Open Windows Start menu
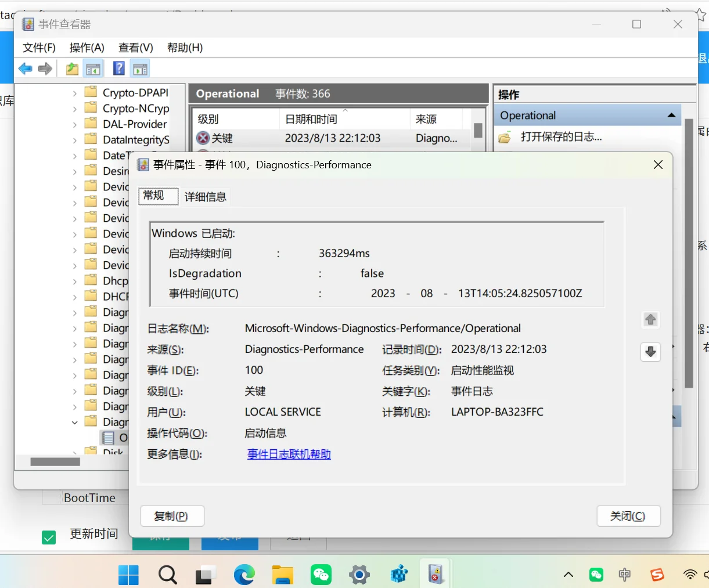Image resolution: width=709 pixels, height=588 pixels. point(128,575)
